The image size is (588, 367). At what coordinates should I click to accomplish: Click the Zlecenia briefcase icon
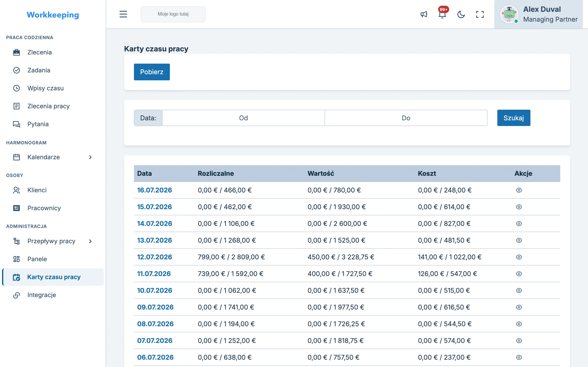(x=17, y=52)
